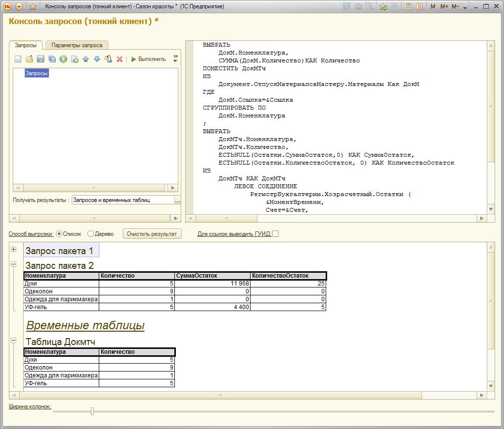Open title bar tools dropdown arrow
The height and width of the screenshot is (429, 504).
[x=465, y=7]
